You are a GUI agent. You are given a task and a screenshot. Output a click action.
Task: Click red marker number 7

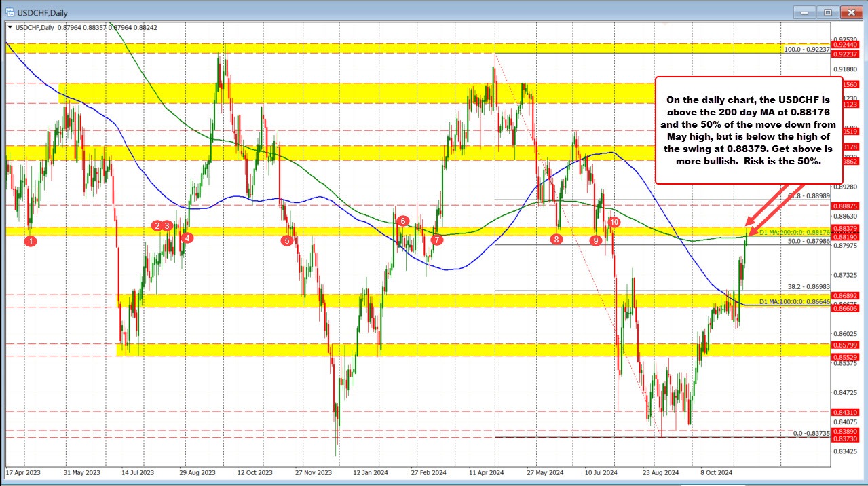click(x=436, y=240)
